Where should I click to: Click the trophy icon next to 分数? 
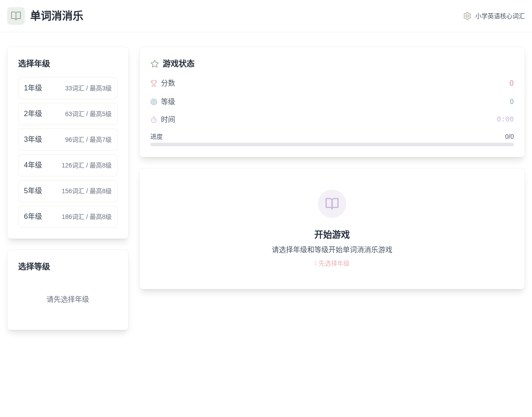pyautogui.click(x=154, y=83)
